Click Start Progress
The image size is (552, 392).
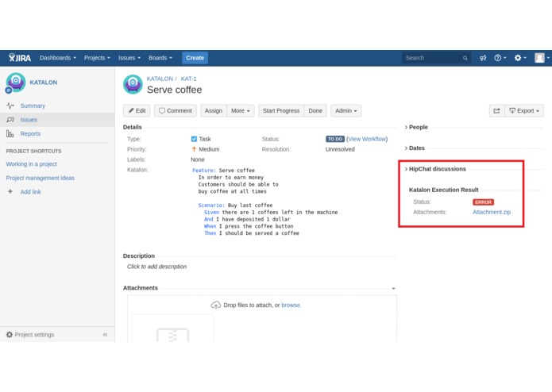pyautogui.click(x=281, y=111)
